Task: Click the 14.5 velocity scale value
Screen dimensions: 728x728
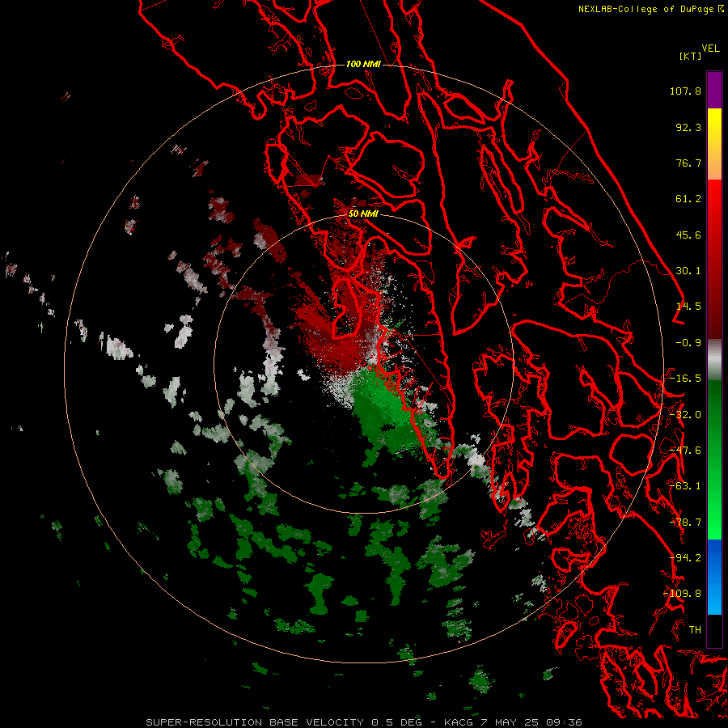Action: [688, 307]
